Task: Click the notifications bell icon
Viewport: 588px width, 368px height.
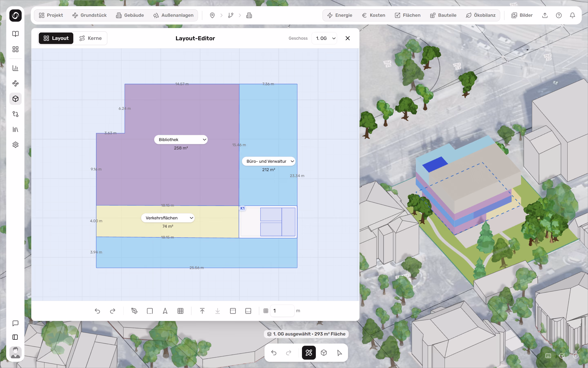Action: click(572, 15)
